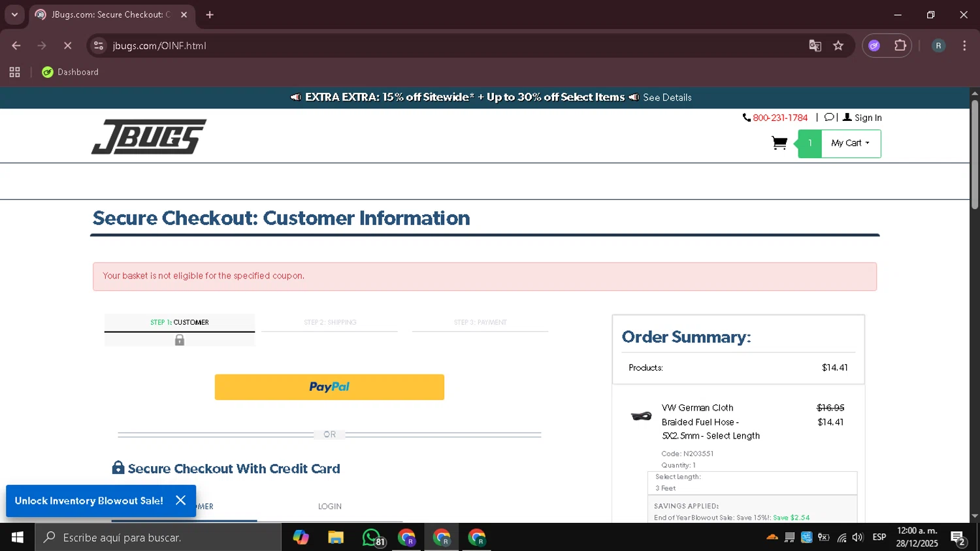Open See Details for the sitewide promo
The height and width of the screenshot is (551, 980).
pyautogui.click(x=667, y=97)
